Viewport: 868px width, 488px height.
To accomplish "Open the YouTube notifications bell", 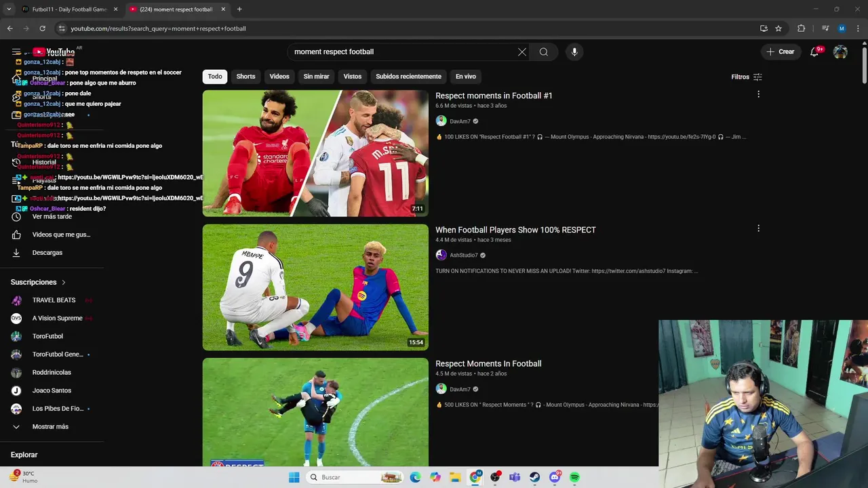I will 814,52.
